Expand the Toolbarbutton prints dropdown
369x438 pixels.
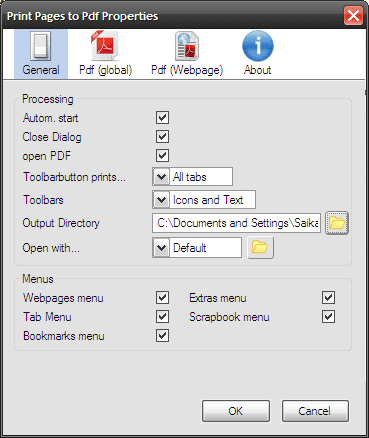coord(192,177)
